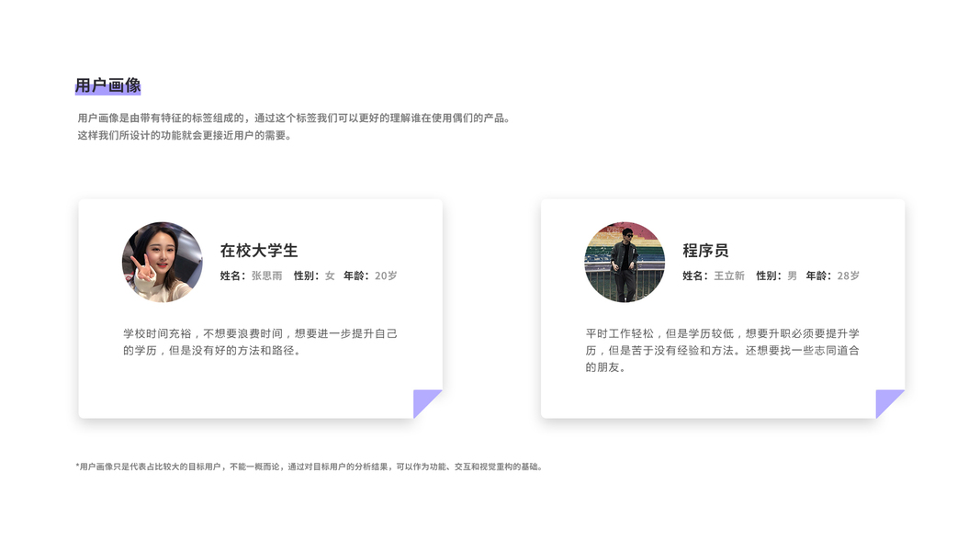Screen dimensions: 980x551
Task: Click the gender value 男
Action: [793, 275]
